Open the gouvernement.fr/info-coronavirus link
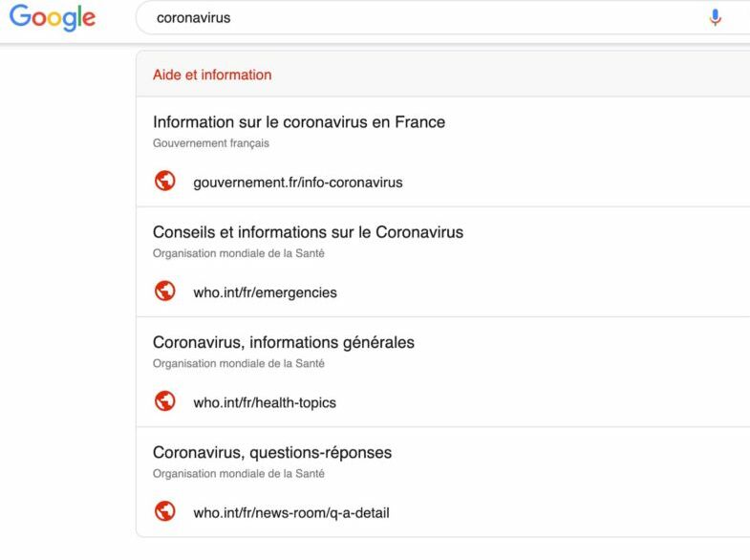The height and width of the screenshot is (560, 750). point(298,183)
